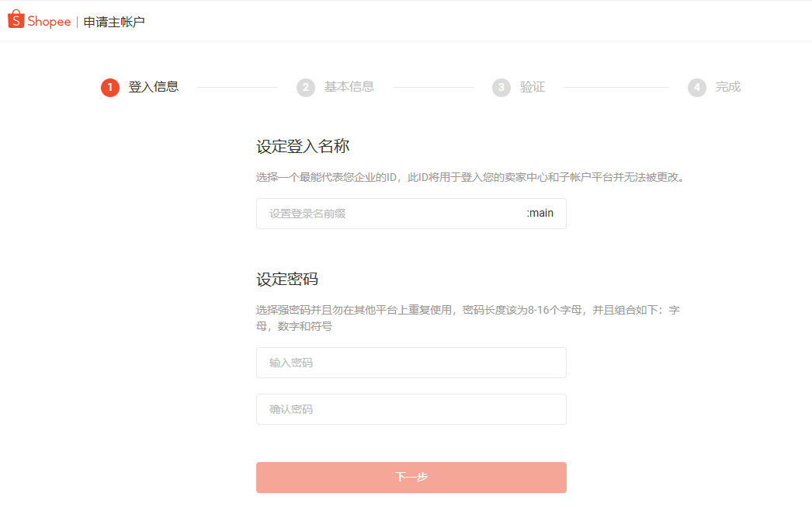Focus the 确认密码 confirm password field
Screen dimensions: 812x518
[411, 409]
